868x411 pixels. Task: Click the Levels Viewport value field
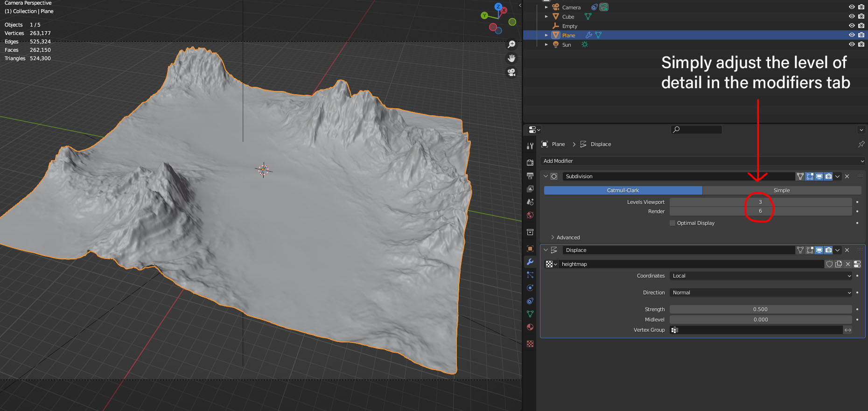pyautogui.click(x=761, y=202)
